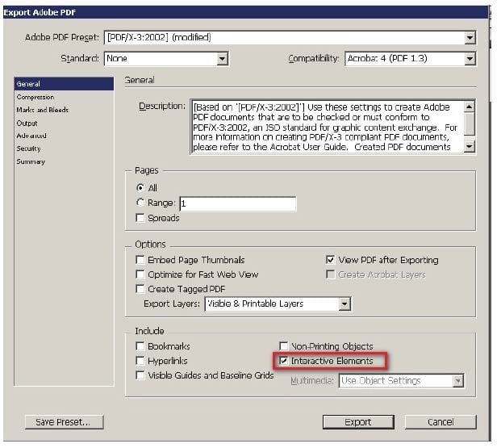
Task: Uncheck the Interactive Elements checkbox
Action: [283, 361]
